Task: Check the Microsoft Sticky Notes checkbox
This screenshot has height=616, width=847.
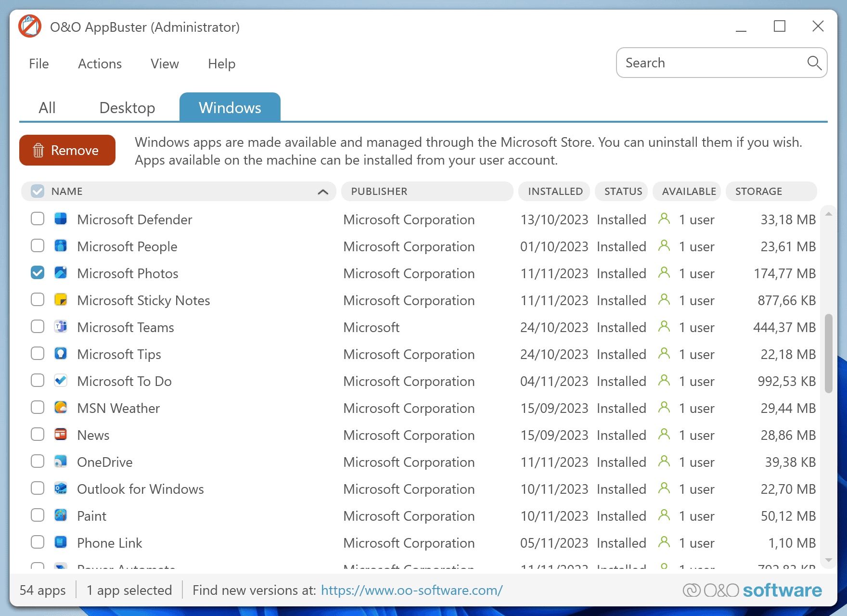Action: pos(38,300)
